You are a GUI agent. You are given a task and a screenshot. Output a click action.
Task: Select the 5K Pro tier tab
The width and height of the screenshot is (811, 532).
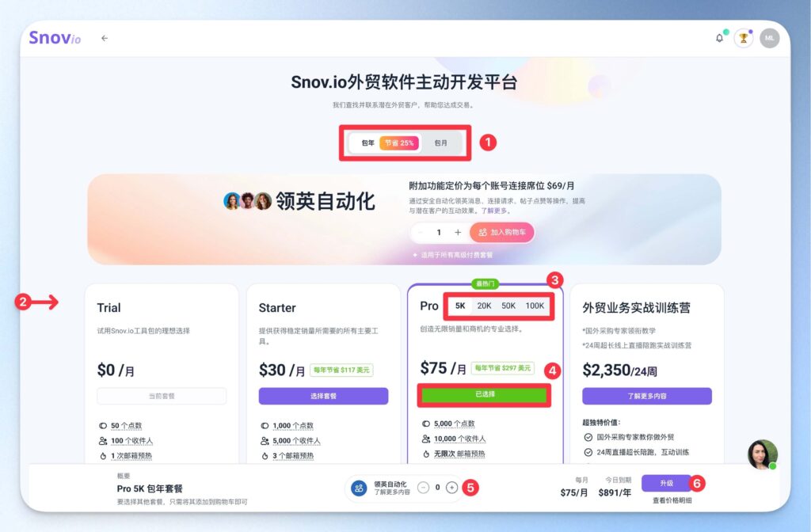pyautogui.click(x=460, y=306)
